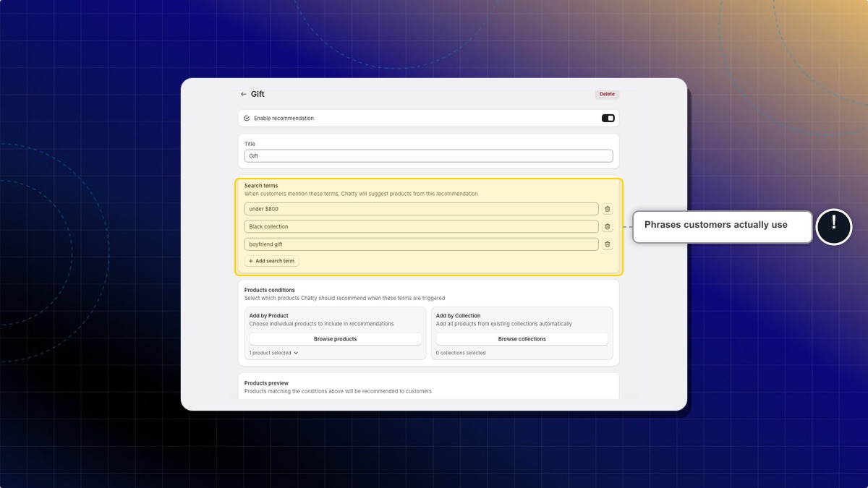Click the Delete button
The height and width of the screenshot is (488, 868).
[607, 94]
